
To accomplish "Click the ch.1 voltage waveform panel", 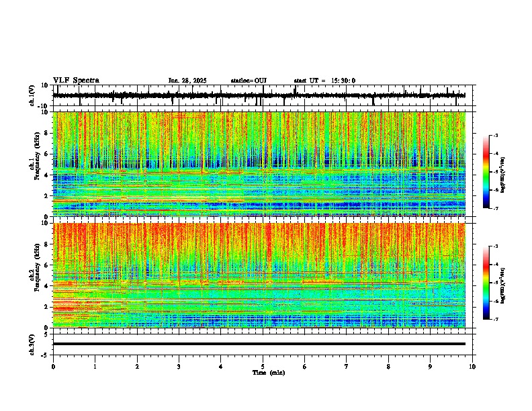I will click(264, 95).
